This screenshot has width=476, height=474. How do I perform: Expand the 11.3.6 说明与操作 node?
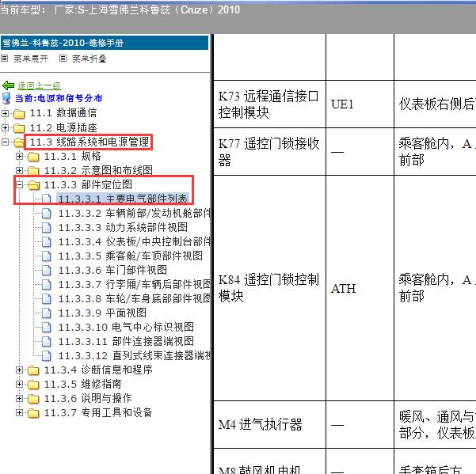pos(20,398)
